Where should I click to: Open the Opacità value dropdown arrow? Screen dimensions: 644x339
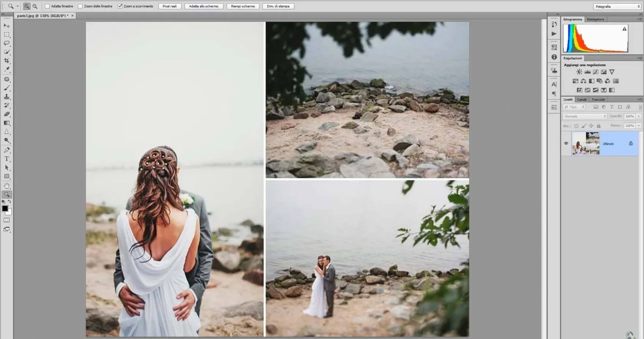[x=639, y=116]
